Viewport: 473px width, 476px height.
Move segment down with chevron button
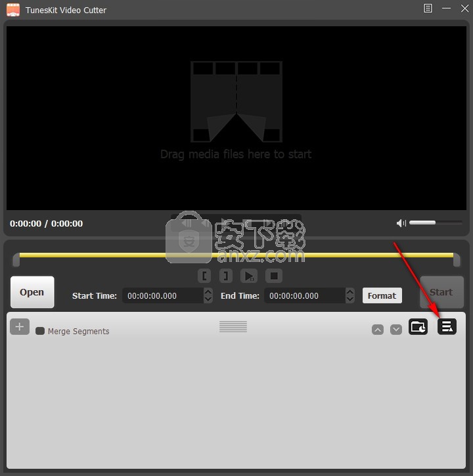[396, 330]
